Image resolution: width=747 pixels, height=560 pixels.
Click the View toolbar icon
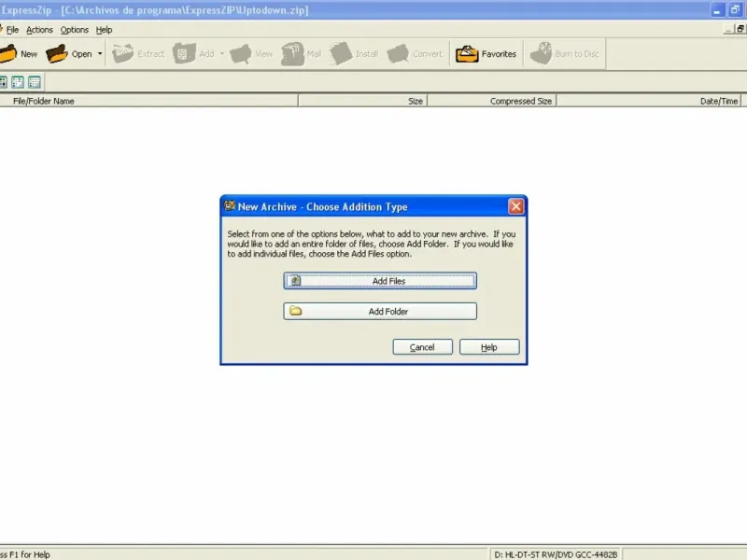pyautogui.click(x=251, y=54)
